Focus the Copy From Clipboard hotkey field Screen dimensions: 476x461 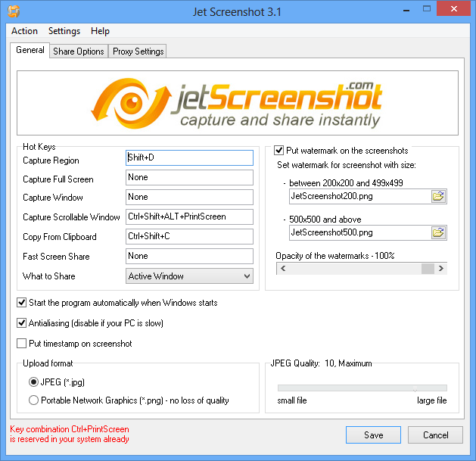pos(189,237)
